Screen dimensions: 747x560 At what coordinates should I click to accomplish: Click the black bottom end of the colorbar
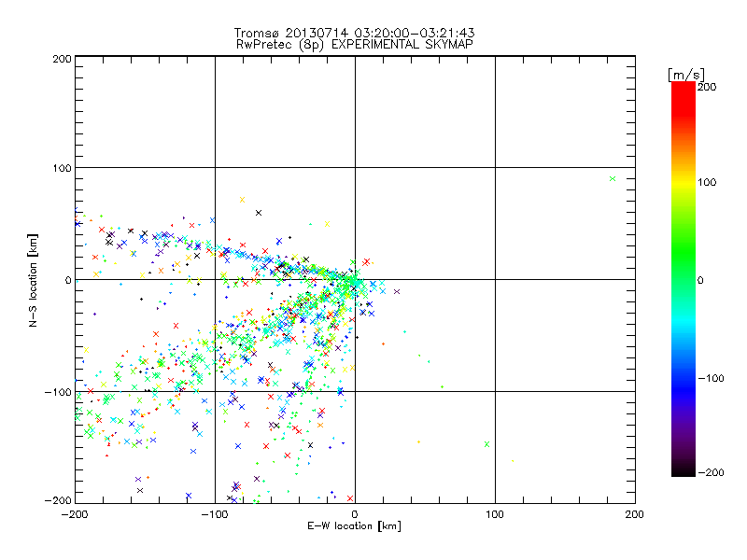[x=684, y=470]
